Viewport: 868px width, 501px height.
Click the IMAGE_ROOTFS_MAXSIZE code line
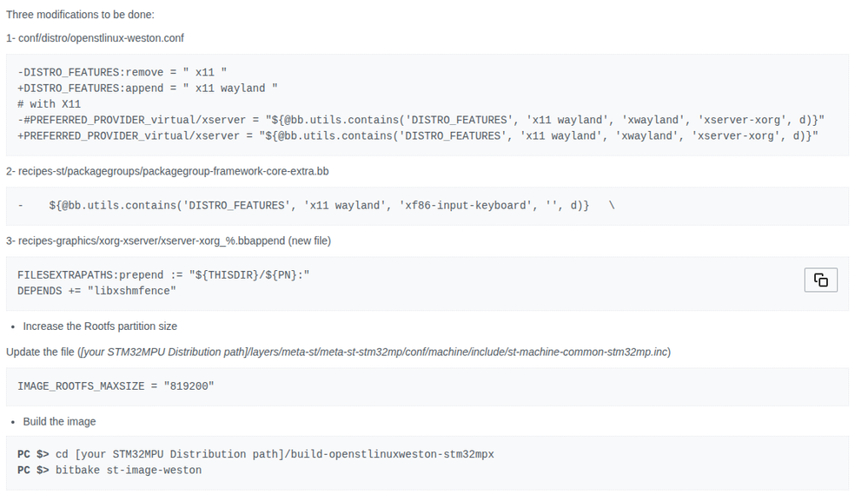tap(116, 386)
